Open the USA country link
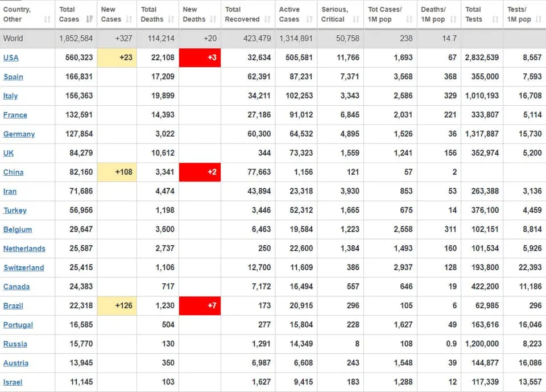The image size is (546, 392). 11,57
